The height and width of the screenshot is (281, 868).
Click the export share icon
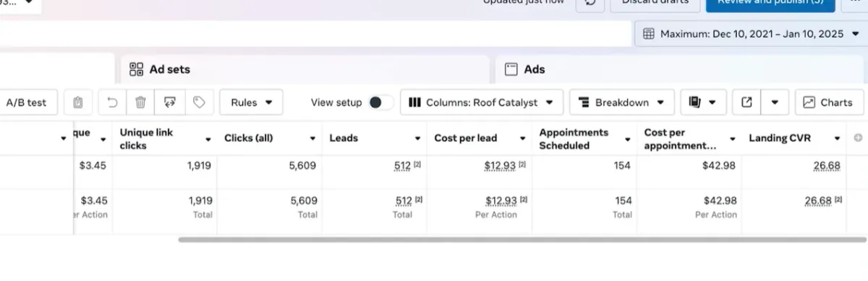pyautogui.click(x=747, y=103)
